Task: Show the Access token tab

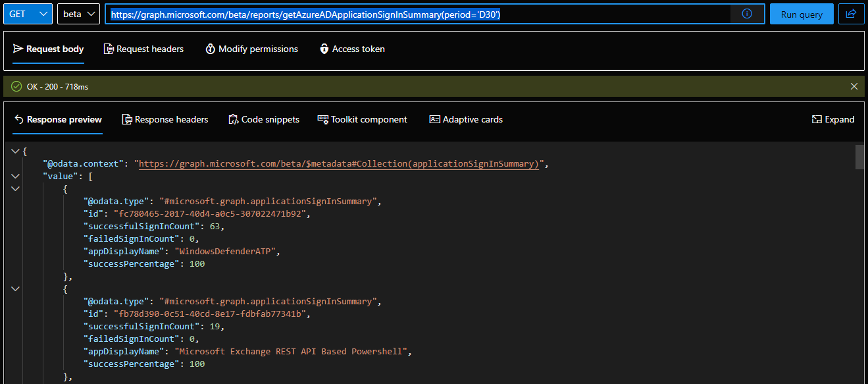Action: 352,49
